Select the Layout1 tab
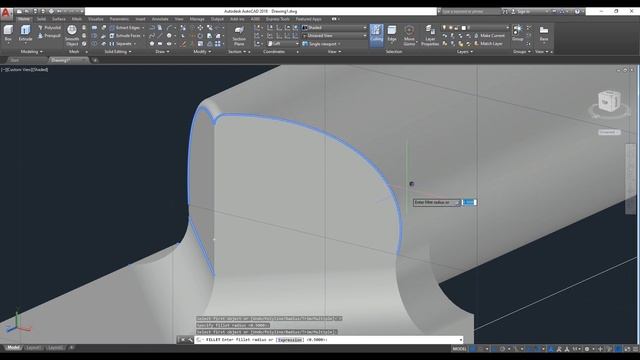The image size is (640, 360). pos(33,348)
